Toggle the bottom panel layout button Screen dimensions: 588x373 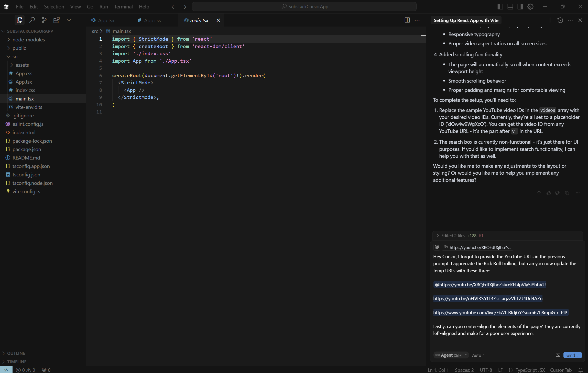point(510,7)
